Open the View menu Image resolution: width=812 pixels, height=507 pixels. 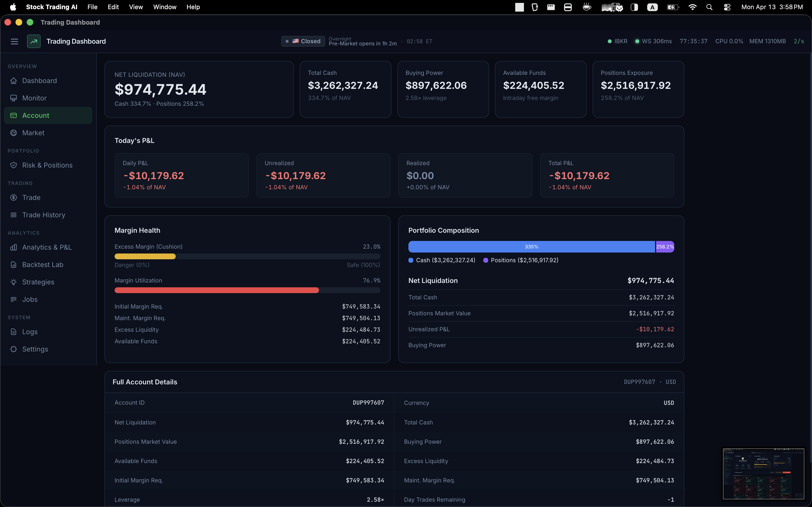pos(136,7)
